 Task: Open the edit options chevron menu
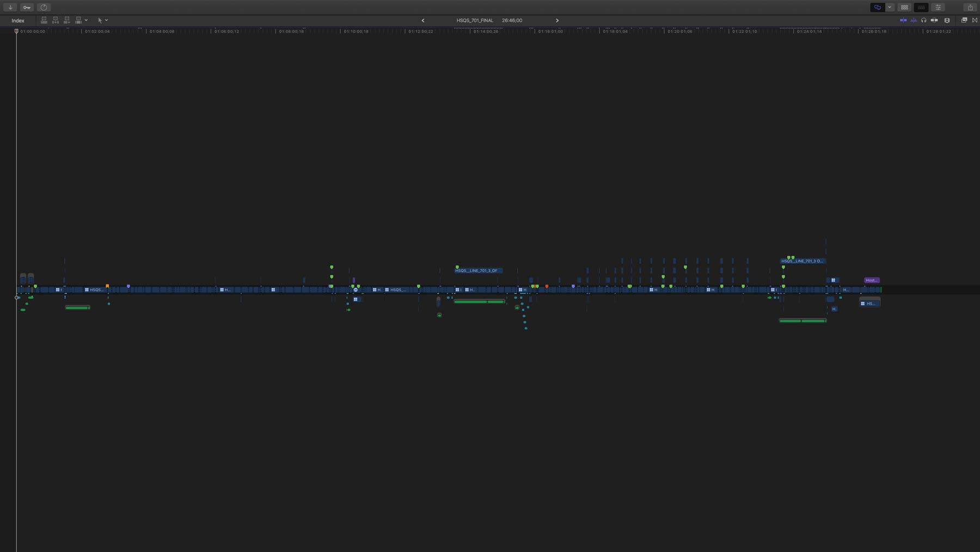point(86,20)
